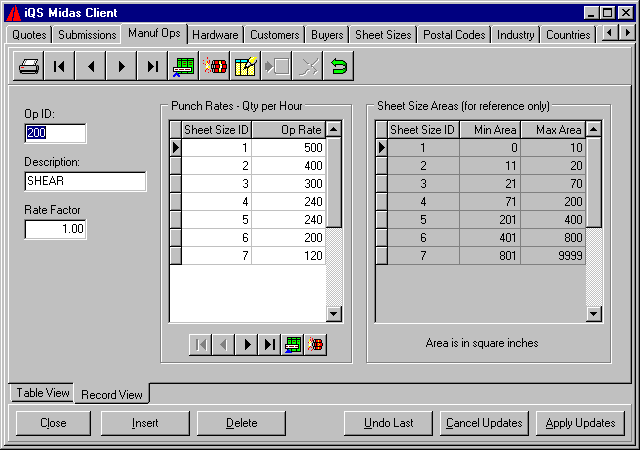This screenshot has width=640, height=450.
Task: Click the edit record pencil icon
Action: tap(246, 66)
